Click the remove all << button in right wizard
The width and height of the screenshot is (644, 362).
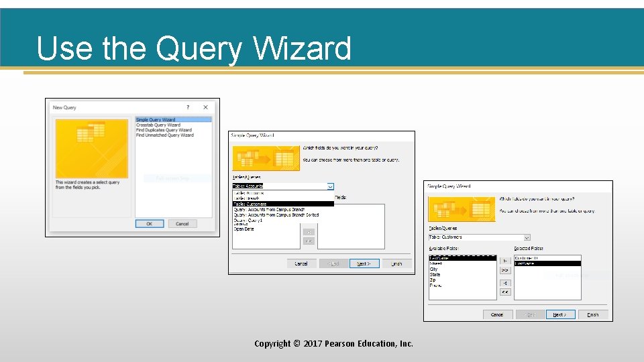505,292
